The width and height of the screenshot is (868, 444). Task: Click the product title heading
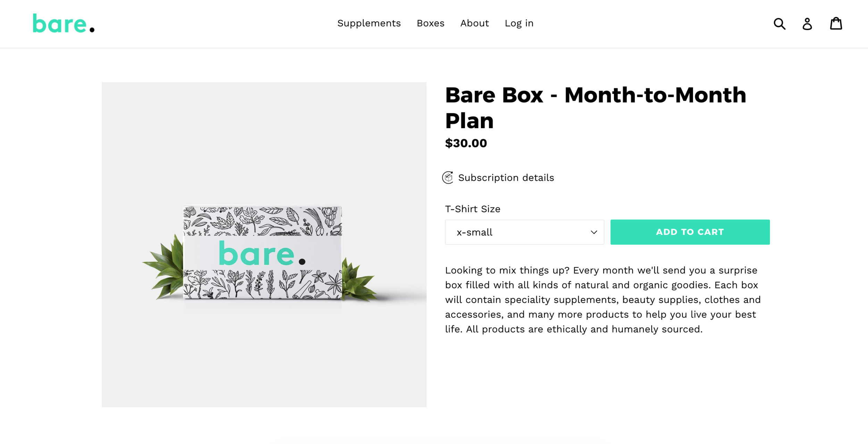[595, 108]
